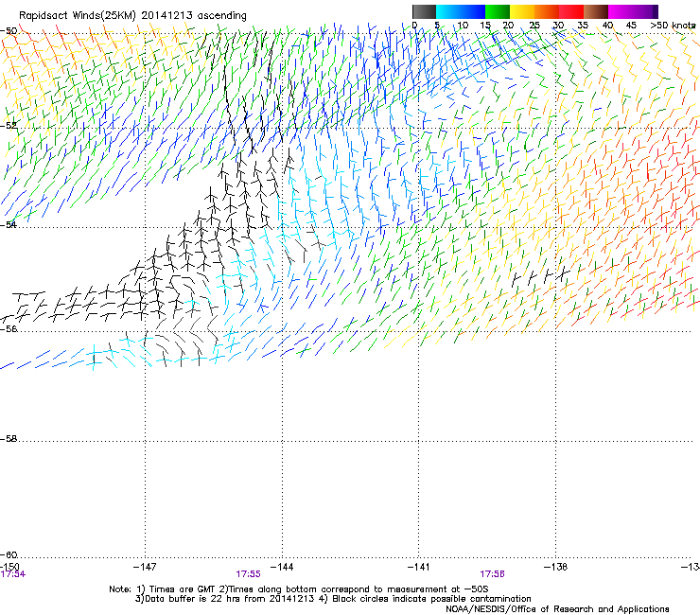Click the gray 0-5 knots color swatch
Image resolution: width=700 pixels, height=615 pixels.
(x=424, y=11)
